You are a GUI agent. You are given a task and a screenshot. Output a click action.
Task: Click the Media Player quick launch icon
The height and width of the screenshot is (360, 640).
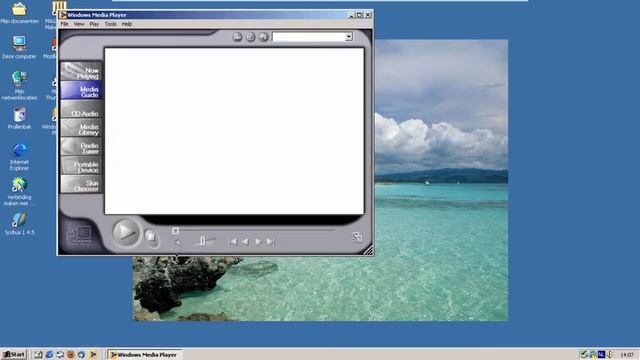(93, 355)
